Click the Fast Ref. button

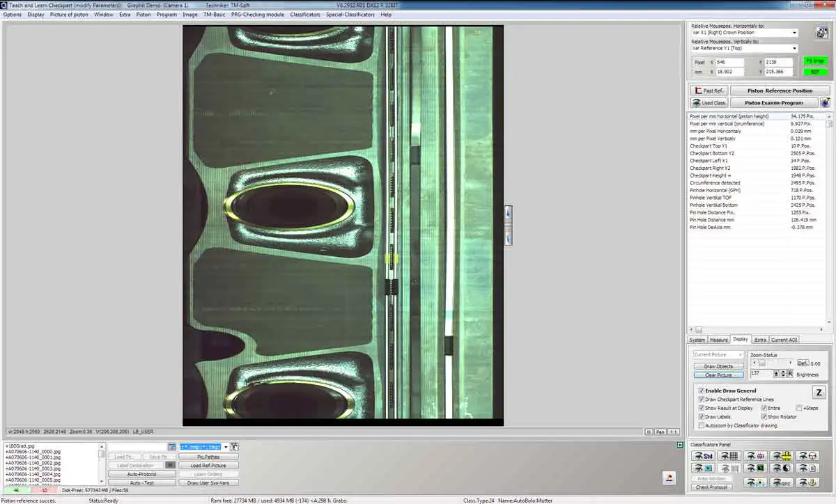709,90
